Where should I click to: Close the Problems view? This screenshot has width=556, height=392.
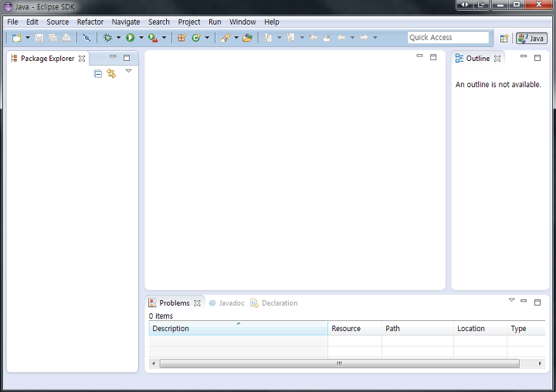pos(197,303)
